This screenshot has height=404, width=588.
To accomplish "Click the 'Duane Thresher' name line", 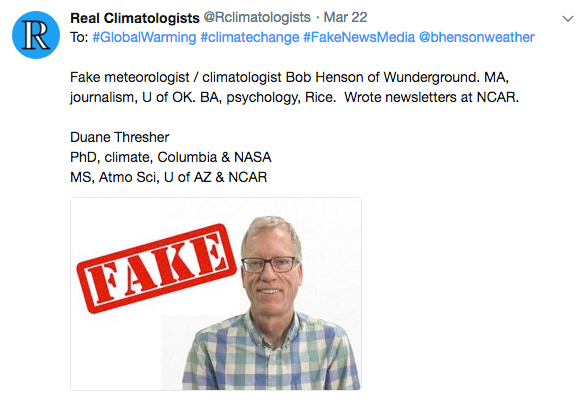I will [120, 137].
